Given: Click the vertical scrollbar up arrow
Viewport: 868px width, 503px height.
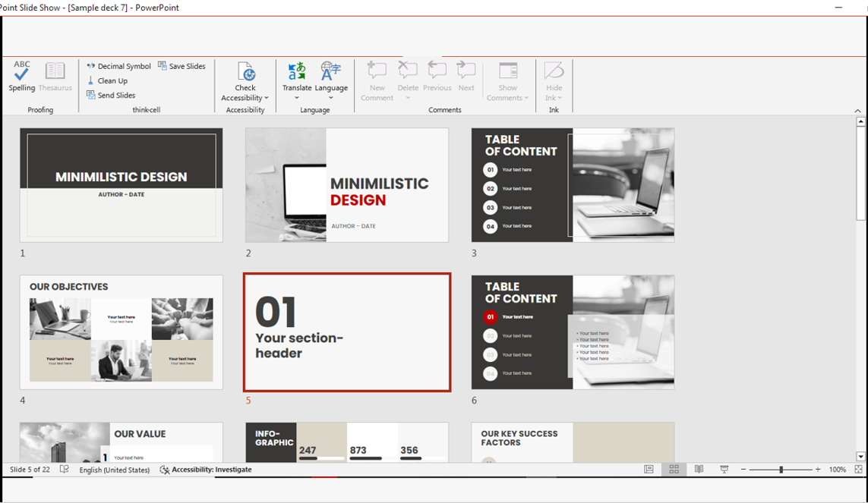Looking at the screenshot, I should (x=860, y=121).
